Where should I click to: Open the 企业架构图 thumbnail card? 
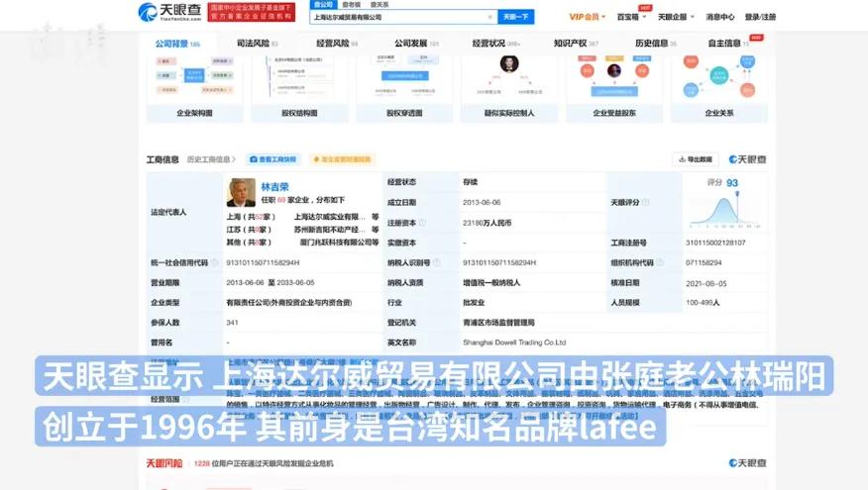[x=194, y=88]
